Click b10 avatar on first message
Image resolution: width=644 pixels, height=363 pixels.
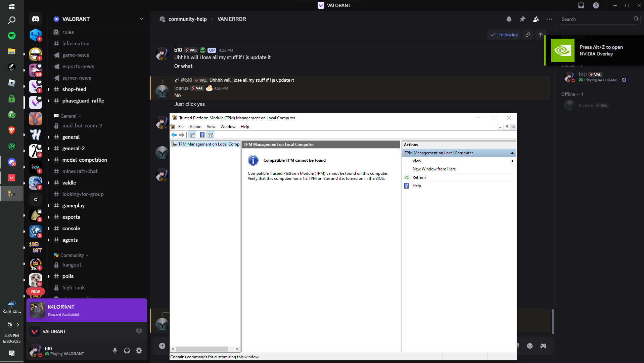[162, 54]
